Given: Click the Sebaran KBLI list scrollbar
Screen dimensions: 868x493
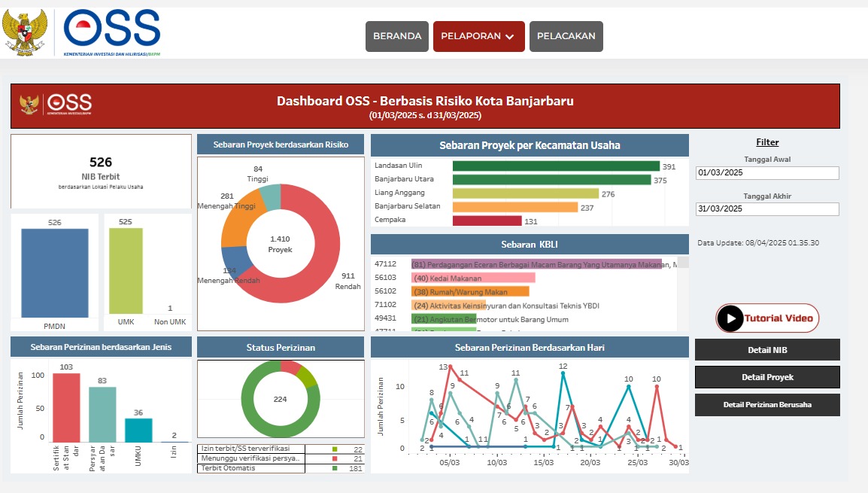Looking at the screenshot, I should [683, 294].
